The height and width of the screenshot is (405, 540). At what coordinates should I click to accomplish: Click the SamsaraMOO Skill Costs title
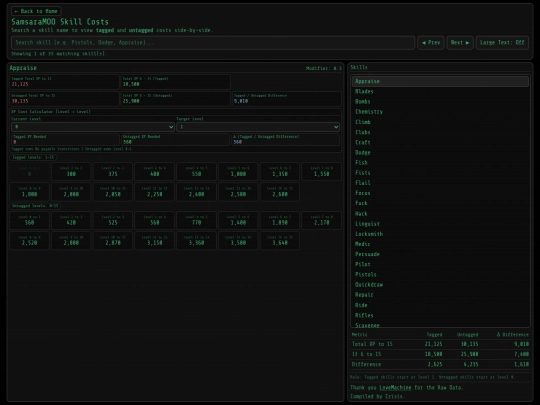pos(60,22)
